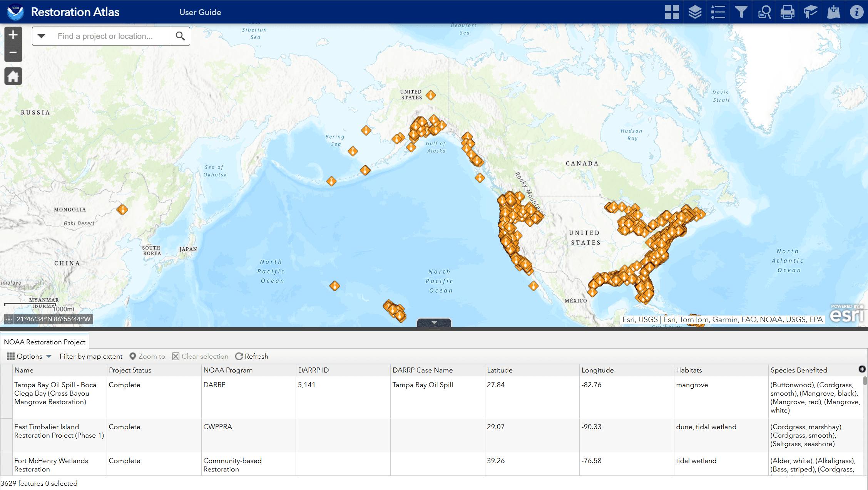The height and width of the screenshot is (490, 868).
Task: Click the coordinate location toggle icon
Action: pyautogui.click(x=9, y=319)
